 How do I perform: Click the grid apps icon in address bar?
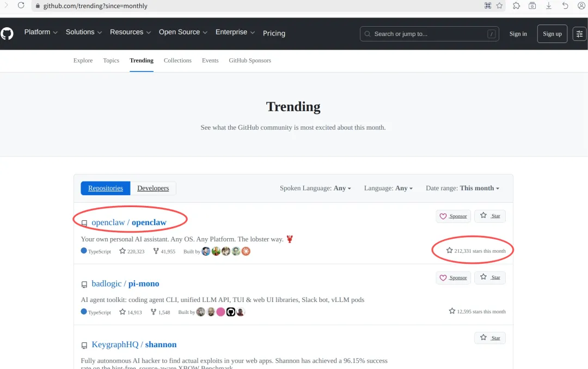pos(487,5)
